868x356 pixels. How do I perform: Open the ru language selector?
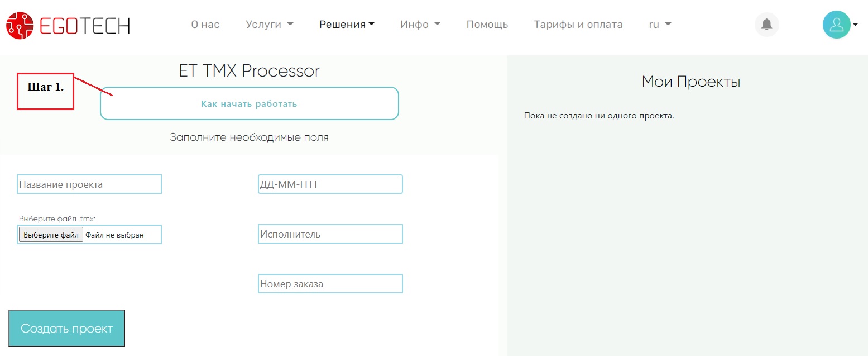click(x=659, y=25)
